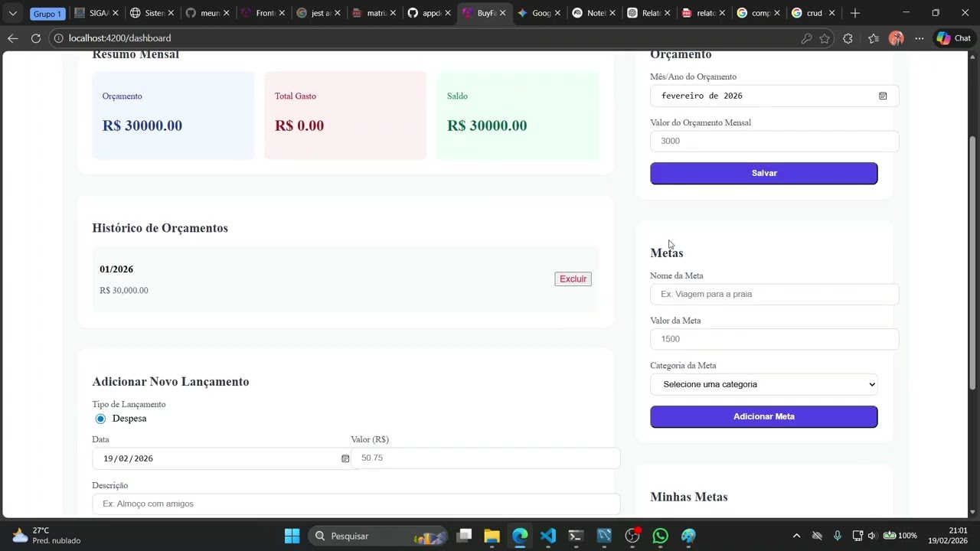Open a new browser tab
The image size is (980, 551).
855,13
